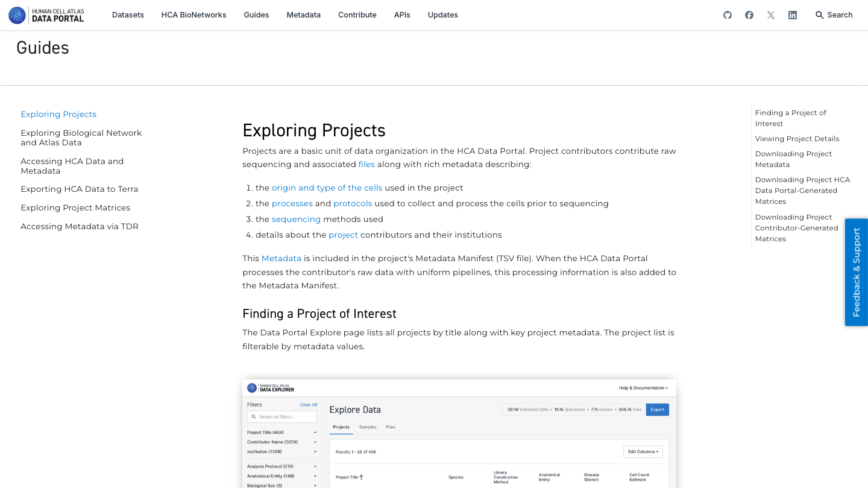Open the APIs navigation item
This screenshot has height=488, width=868.
point(402,15)
